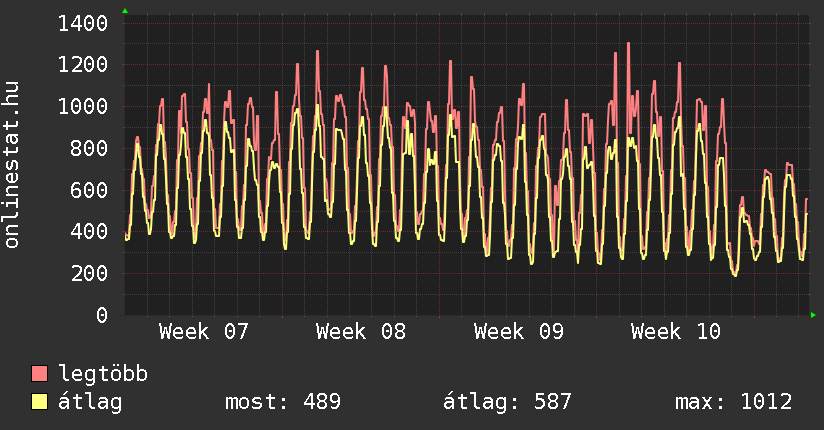Click the 800 y-axis label
Screen dimensions: 824x430
[x=89, y=149]
